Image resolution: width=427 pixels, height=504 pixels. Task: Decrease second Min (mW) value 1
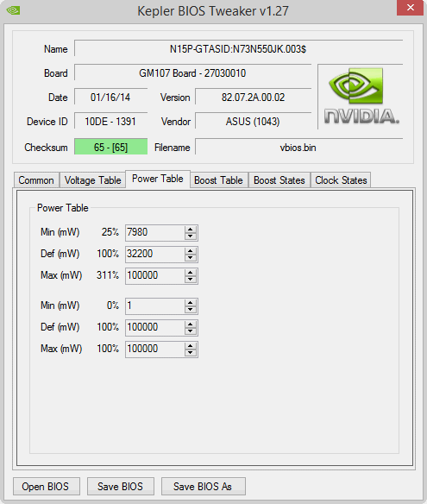[x=191, y=309]
